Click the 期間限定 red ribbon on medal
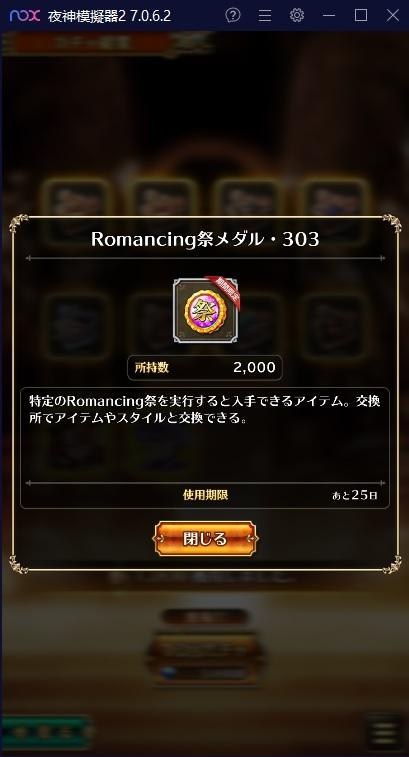 pos(226,291)
